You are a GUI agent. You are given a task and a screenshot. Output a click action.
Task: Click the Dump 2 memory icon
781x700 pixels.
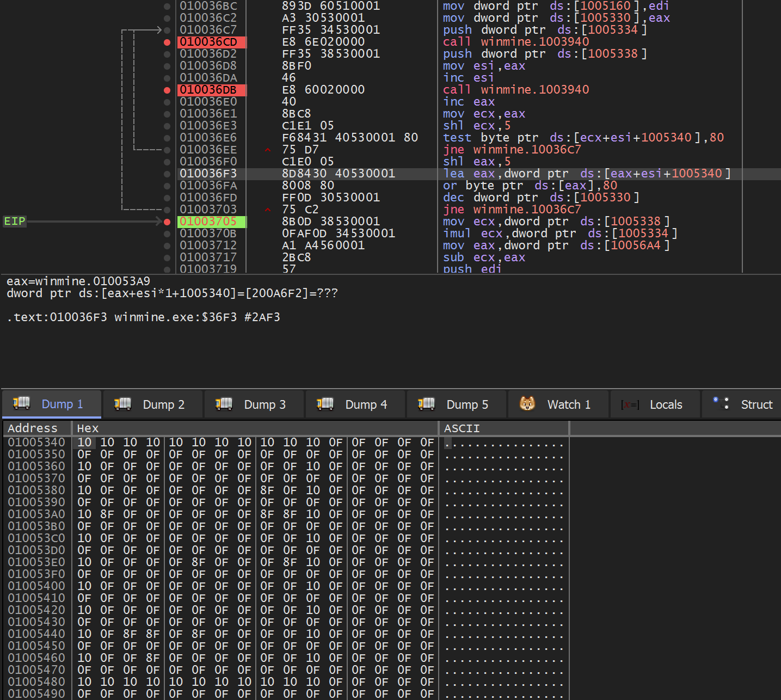click(122, 403)
